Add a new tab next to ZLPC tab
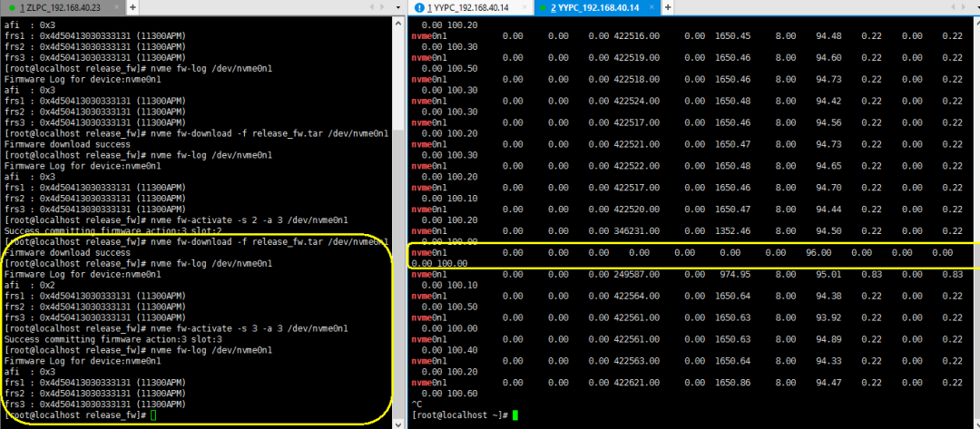980x429 pixels. point(133,7)
